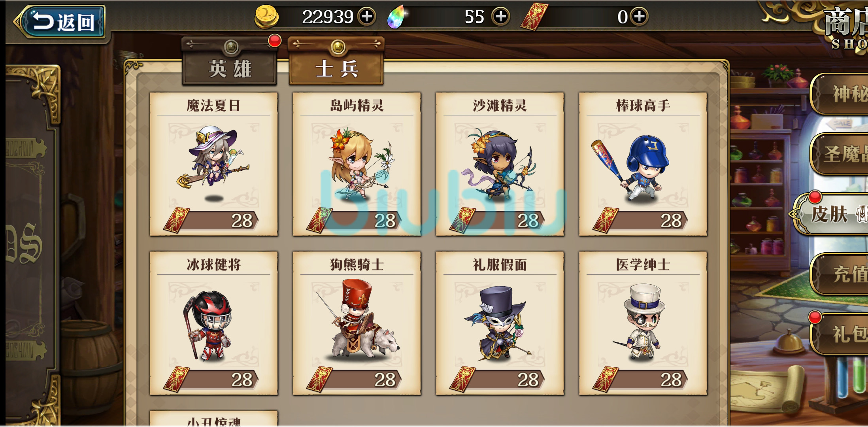This screenshot has width=868, height=427.
Task: Tap the red ticket icon on 棒球高手 price
Action: 605,220
